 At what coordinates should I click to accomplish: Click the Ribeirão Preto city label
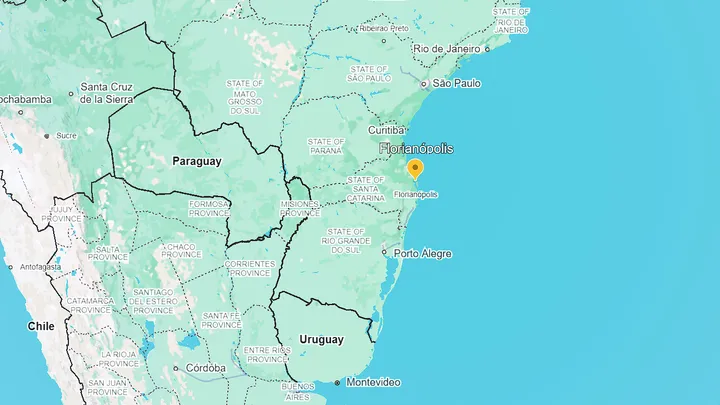click(x=383, y=28)
